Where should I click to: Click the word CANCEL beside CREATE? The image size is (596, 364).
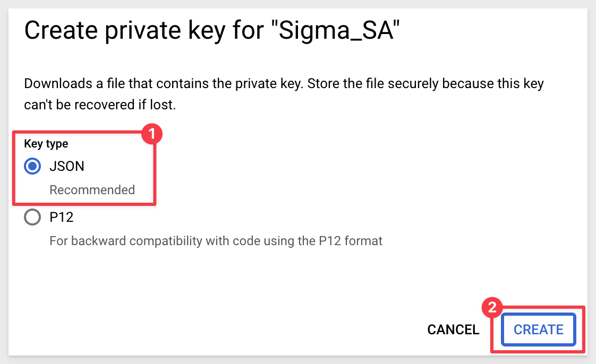pyautogui.click(x=453, y=330)
